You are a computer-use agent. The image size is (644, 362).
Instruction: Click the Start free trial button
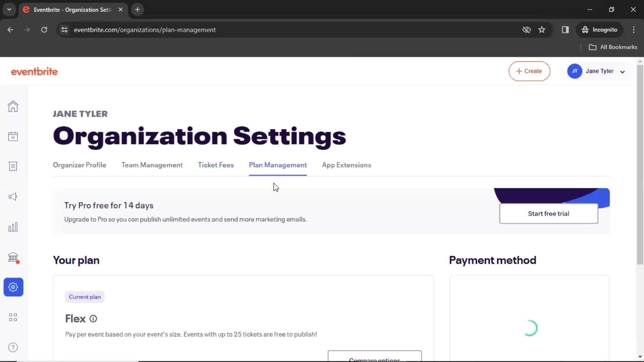[x=549, y=214]
